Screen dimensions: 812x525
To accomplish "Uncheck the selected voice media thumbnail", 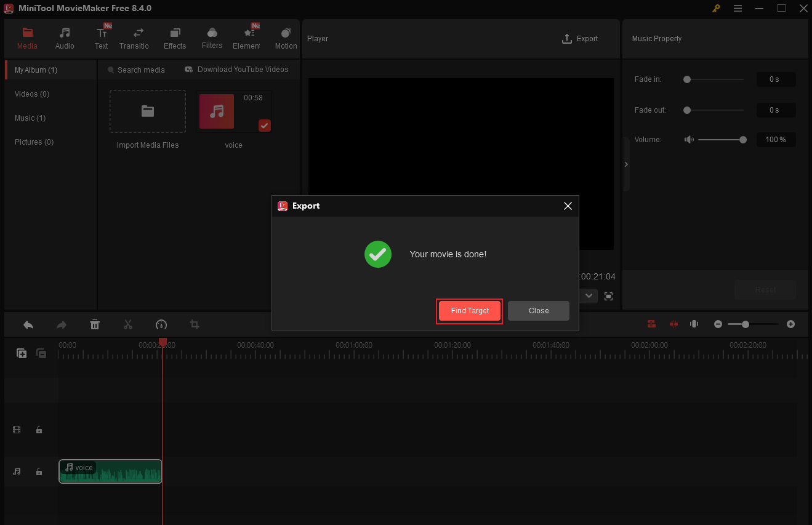I will point(264,126).
